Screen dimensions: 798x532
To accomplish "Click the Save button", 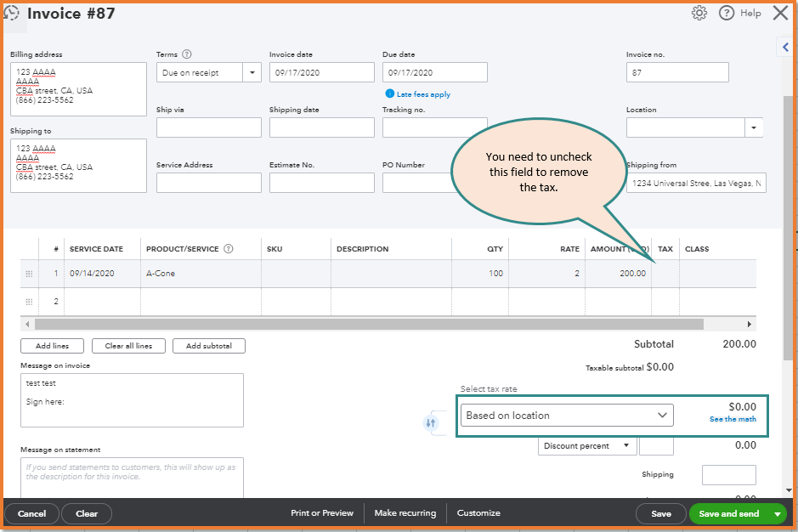I will point(661,513).
